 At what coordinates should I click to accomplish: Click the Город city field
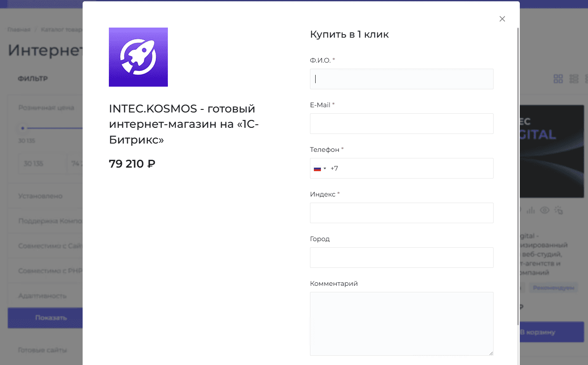pos(401,257)
